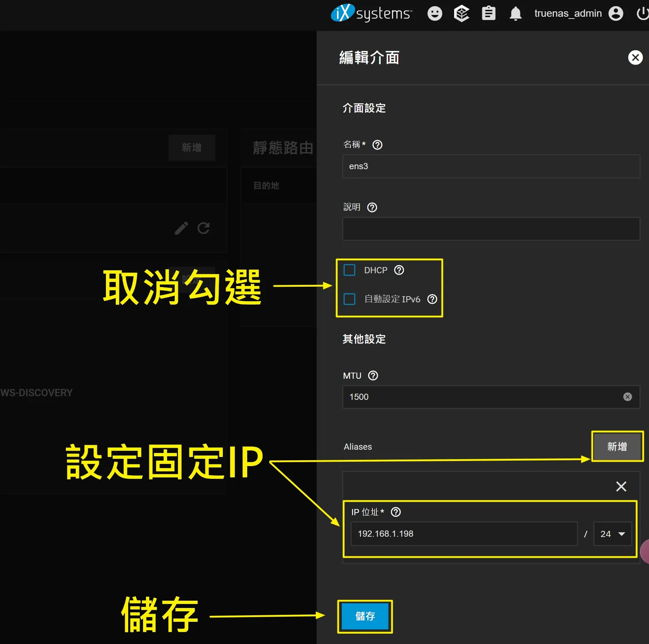Viewport: 649px width, 644px height.
Task: Clear the MTU value
Action: (x=628, y=397)
